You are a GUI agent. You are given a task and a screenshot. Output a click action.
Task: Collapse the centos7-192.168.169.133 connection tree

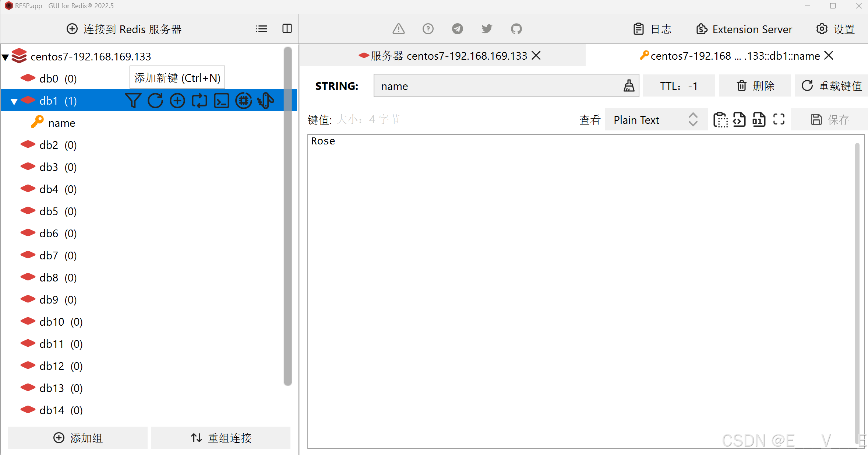point(6,57)
